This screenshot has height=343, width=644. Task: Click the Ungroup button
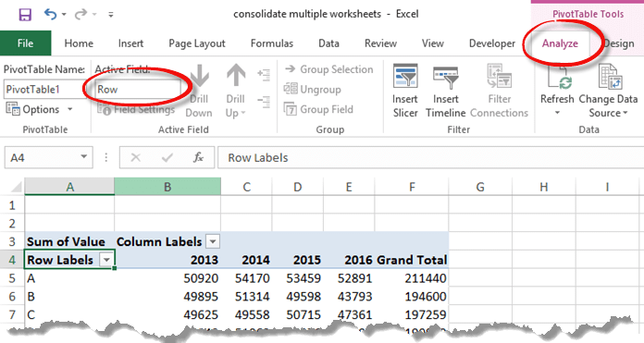point(312,89)
